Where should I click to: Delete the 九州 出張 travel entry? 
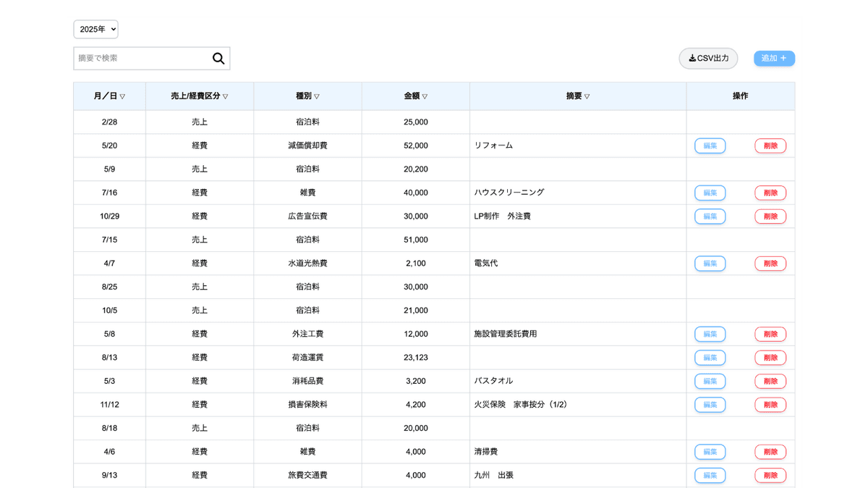coord(770,475)
